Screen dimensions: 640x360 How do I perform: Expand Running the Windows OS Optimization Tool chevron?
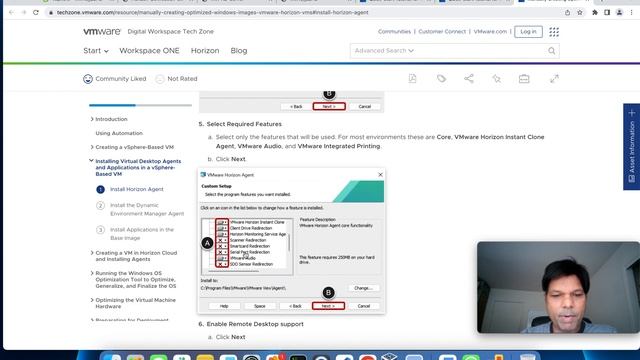click(92, 273)
